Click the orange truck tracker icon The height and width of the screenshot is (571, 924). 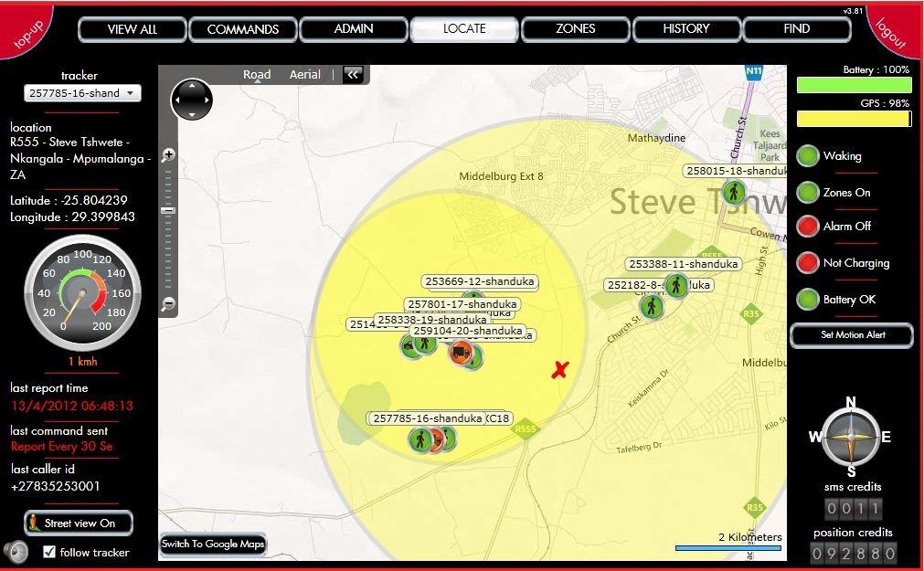461,352
